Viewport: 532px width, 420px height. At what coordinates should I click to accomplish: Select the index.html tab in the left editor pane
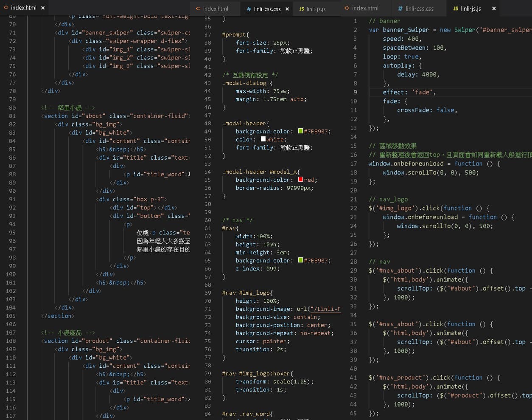point(24,7)
